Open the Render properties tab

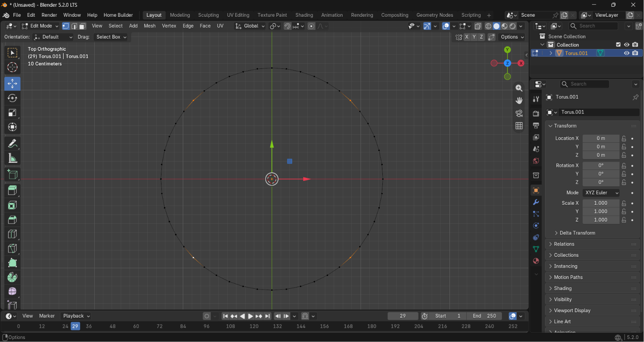pyautogui.click(x=536, y=114)
